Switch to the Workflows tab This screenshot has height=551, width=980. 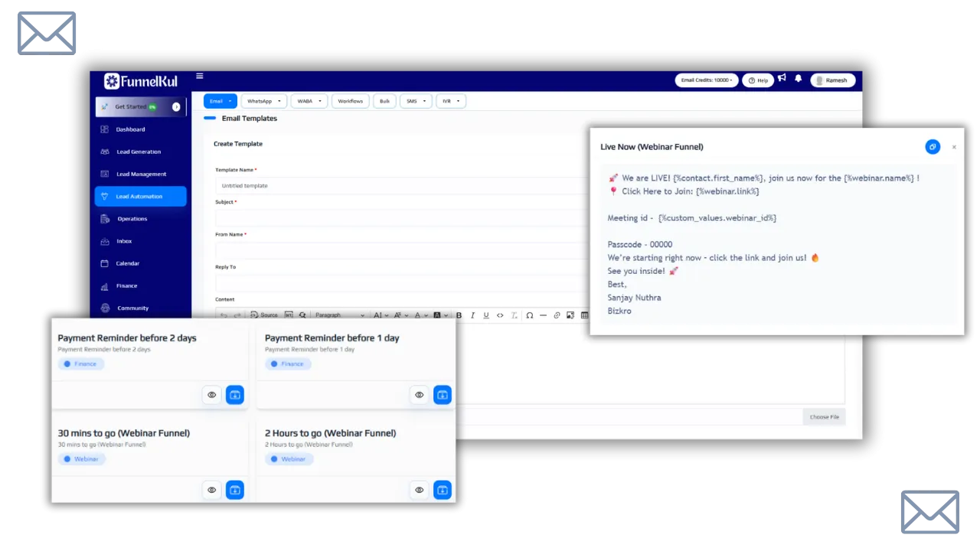(350, 101)
